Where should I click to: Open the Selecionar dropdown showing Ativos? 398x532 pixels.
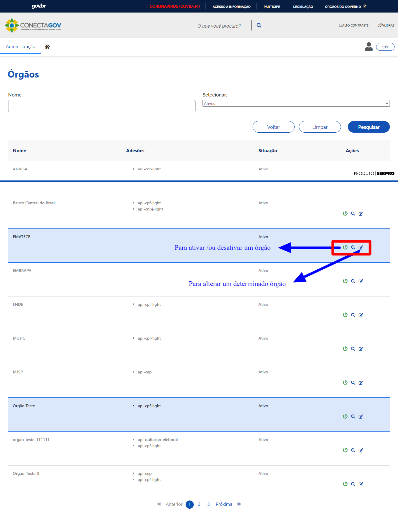click(x=296, y=103)
